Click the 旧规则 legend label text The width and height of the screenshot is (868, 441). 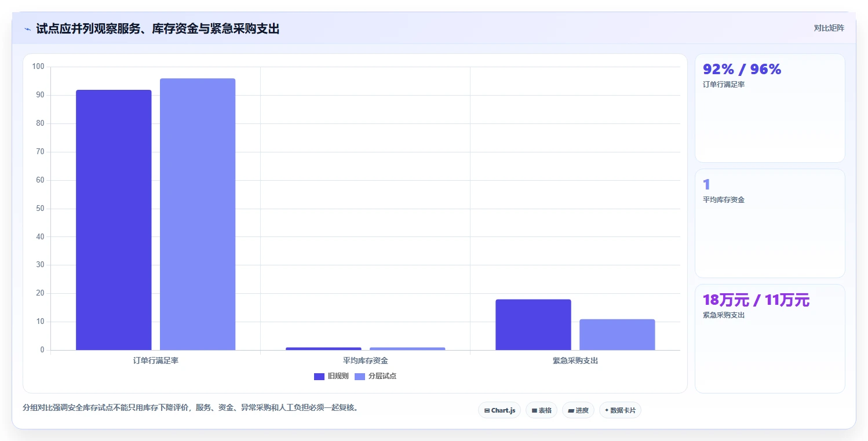338,376
